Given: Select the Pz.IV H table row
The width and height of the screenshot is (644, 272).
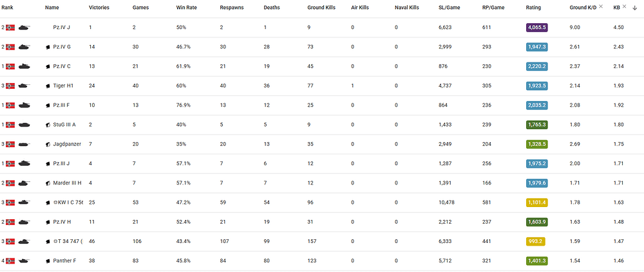Looking at the screenshot, I should (322, 222).
